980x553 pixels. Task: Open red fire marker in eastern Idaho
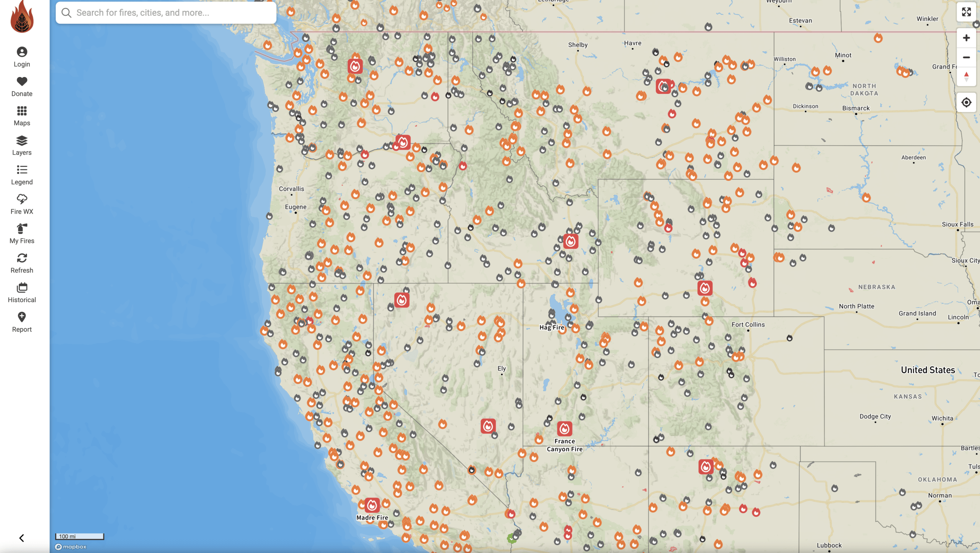(x=570, y=241)
